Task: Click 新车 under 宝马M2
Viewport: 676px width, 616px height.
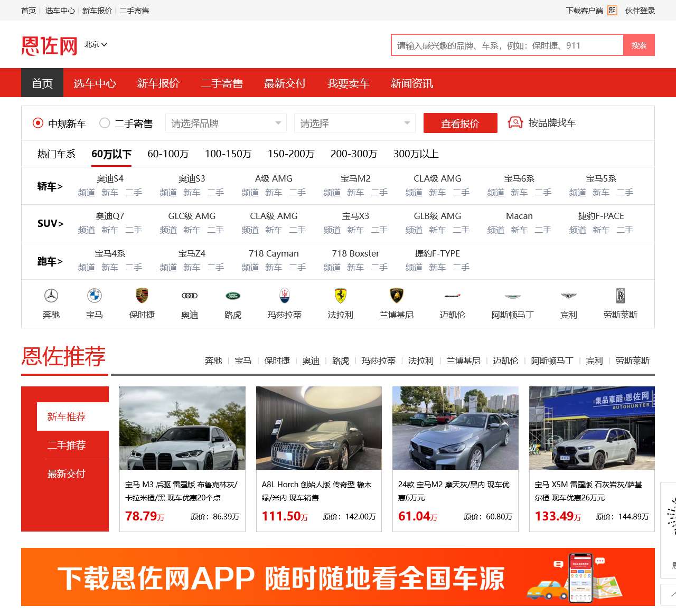Action: (x=355, y=192)
